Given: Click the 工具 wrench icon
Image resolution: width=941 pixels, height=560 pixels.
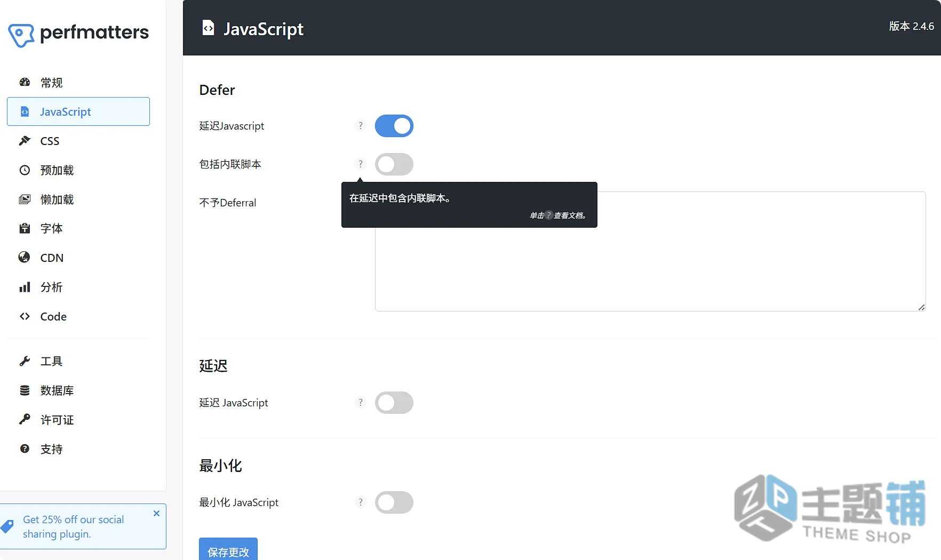Looking at the screenshot, I should tap(25, 361).
